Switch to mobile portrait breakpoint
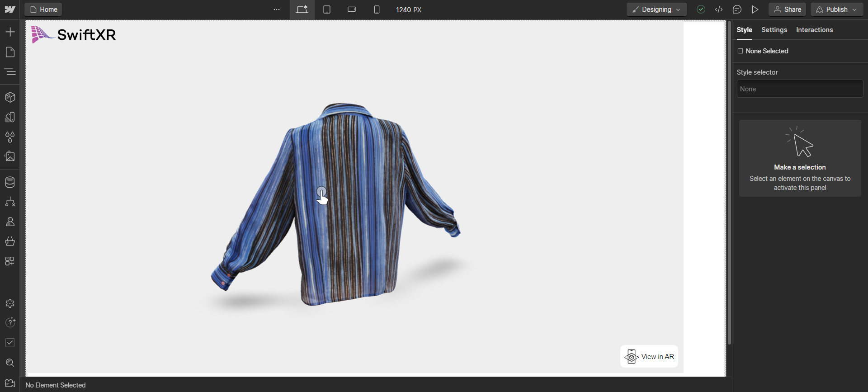The height and width of the screenshot is (392, 868). pos(377,9)
